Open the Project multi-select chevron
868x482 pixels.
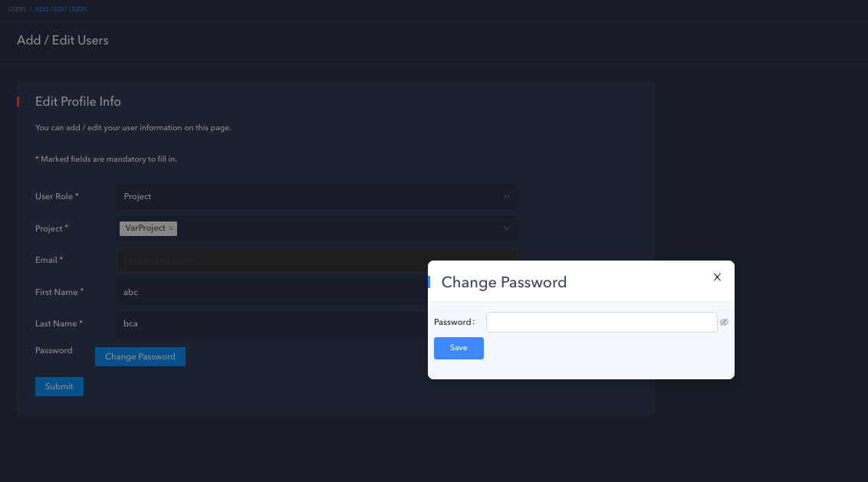coord(507,228)
